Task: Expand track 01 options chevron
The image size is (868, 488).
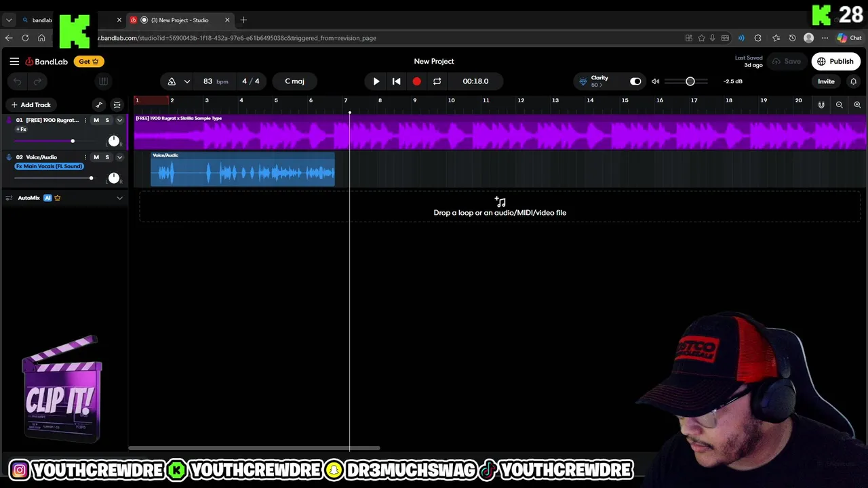Action: point(119,121)
